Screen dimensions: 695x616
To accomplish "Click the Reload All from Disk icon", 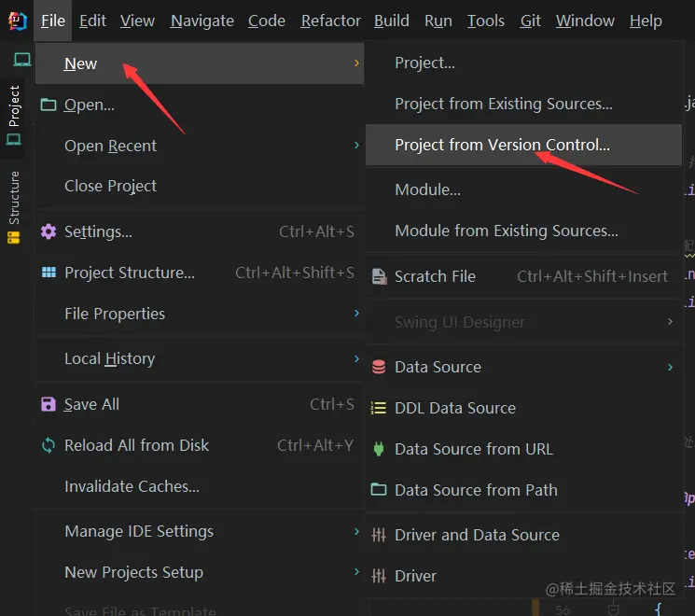I will coord(49,445).
